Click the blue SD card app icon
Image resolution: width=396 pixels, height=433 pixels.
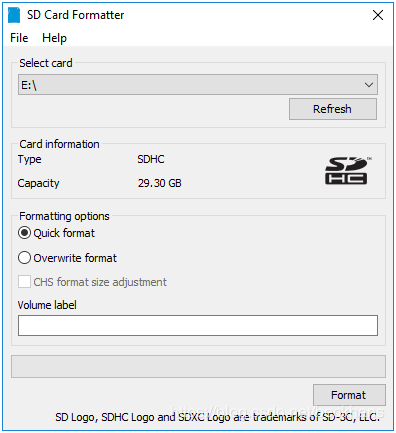14,15
